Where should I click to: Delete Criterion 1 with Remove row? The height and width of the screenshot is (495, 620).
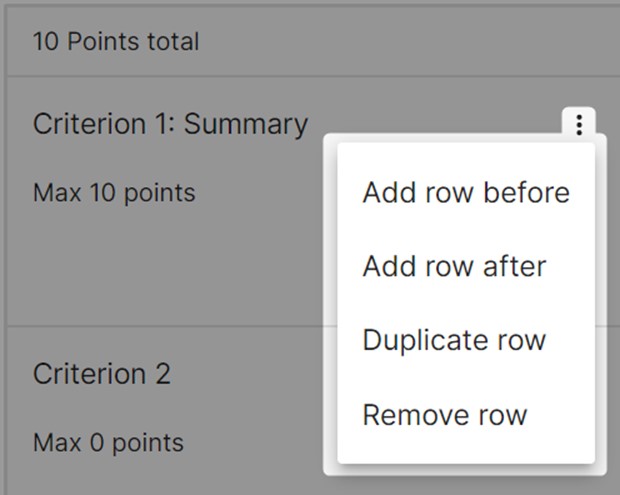click(x=444, y=414)
